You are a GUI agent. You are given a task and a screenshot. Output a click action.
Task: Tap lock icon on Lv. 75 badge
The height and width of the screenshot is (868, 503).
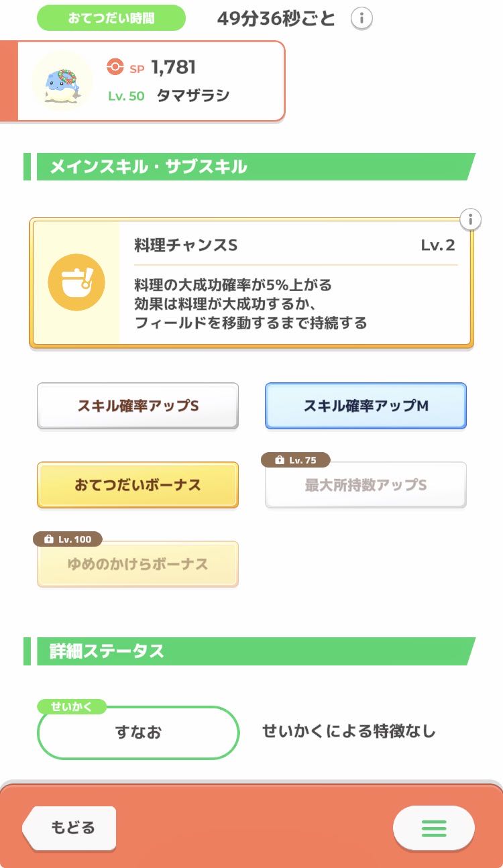[x=278, y=460]
